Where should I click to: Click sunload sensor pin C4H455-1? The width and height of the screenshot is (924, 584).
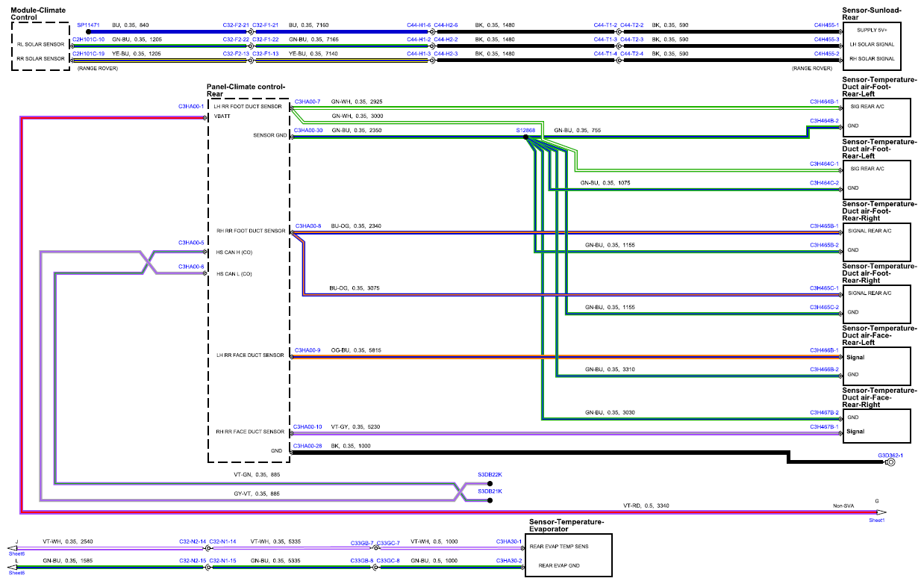(x=827, y=25)
